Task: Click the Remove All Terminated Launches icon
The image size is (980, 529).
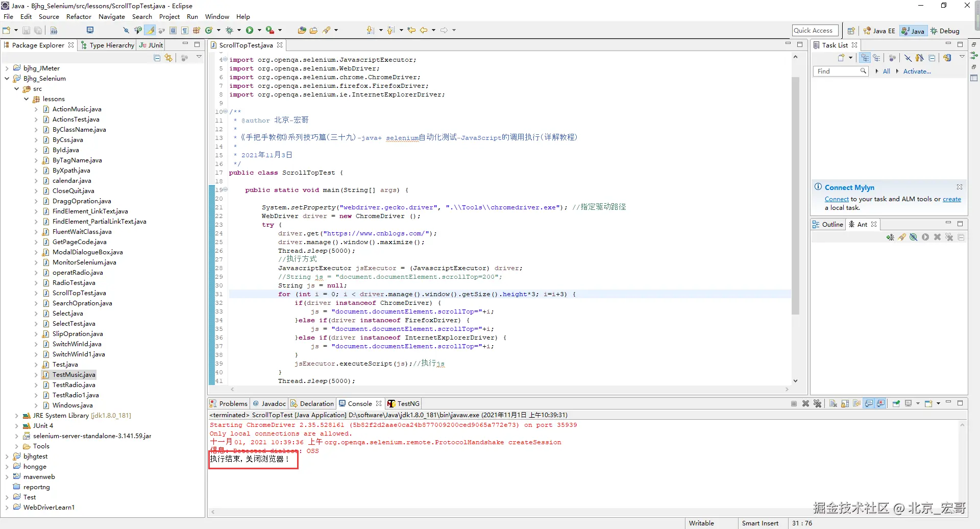Action: 818,404
